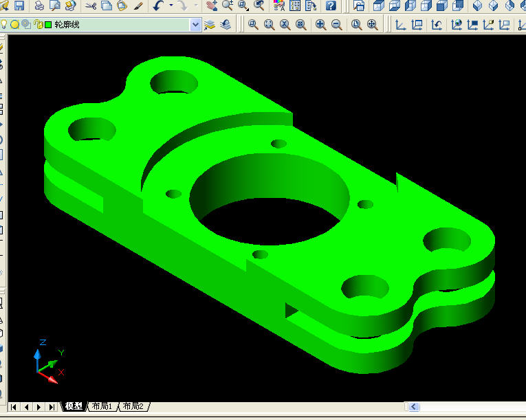526x420 pixels.
Task: Click the Layer Previous icon
Action: [226, 25]
